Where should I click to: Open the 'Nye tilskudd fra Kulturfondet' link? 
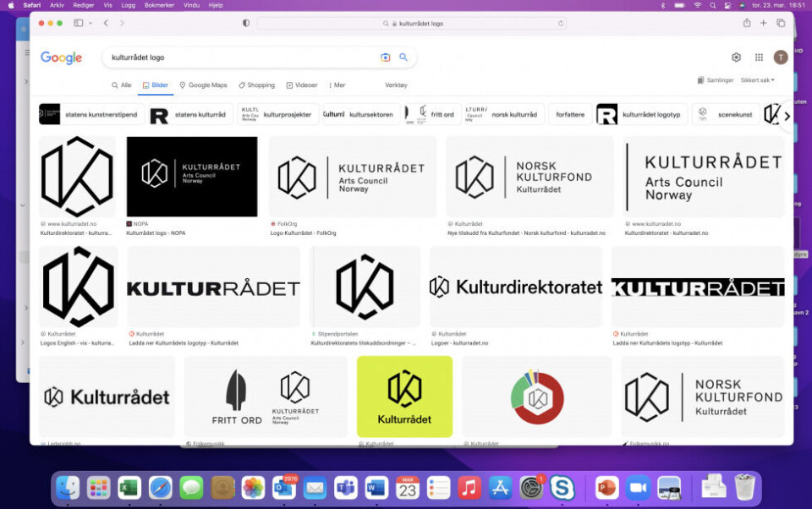pyautogui.click(x=526, y=233)
